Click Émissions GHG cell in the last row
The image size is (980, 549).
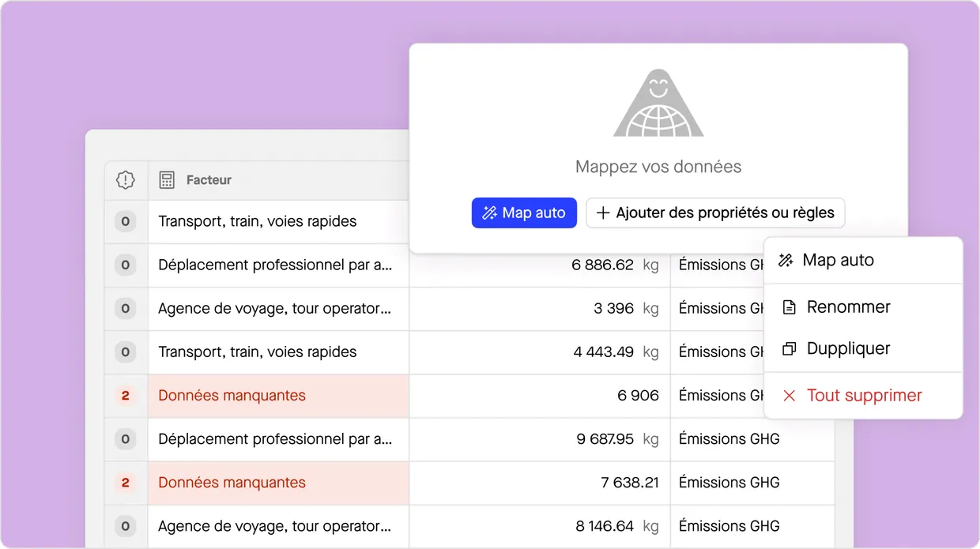coord(729,526)
